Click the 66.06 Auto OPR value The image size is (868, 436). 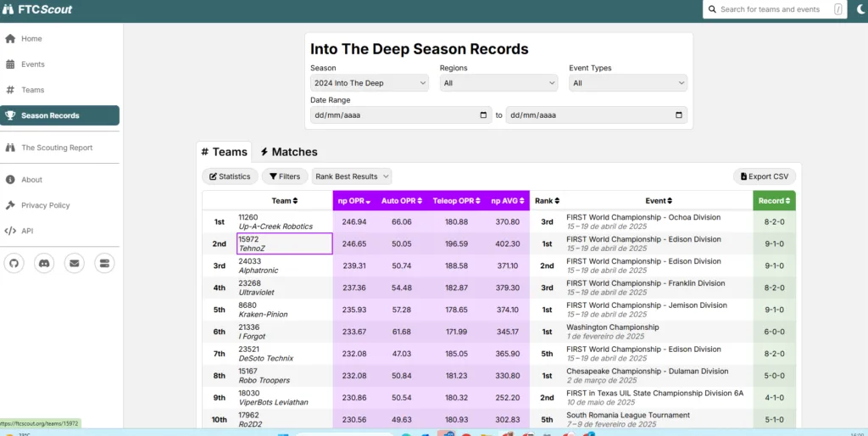401,221
